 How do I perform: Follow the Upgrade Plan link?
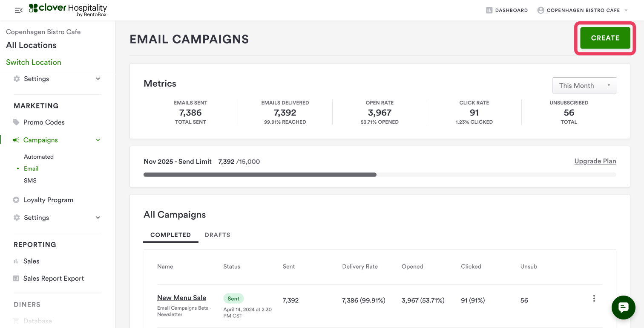595,161
